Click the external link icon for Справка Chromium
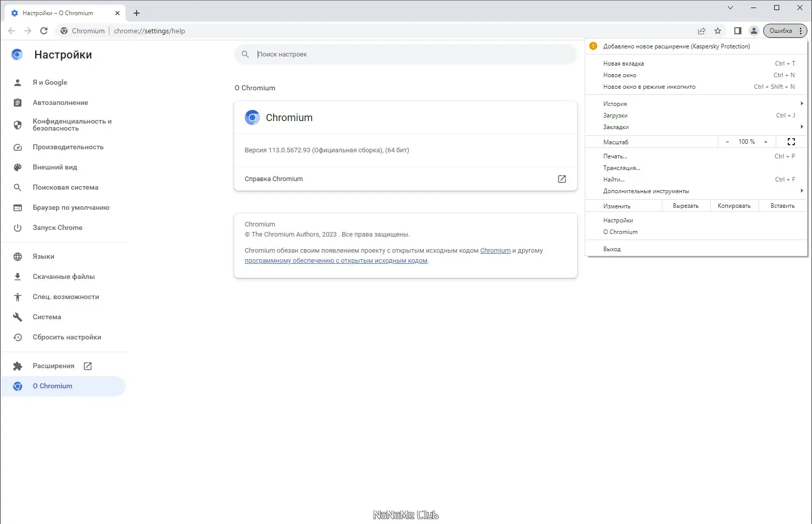The height and width of the screenshot is (524, 812). pos(562,179)
